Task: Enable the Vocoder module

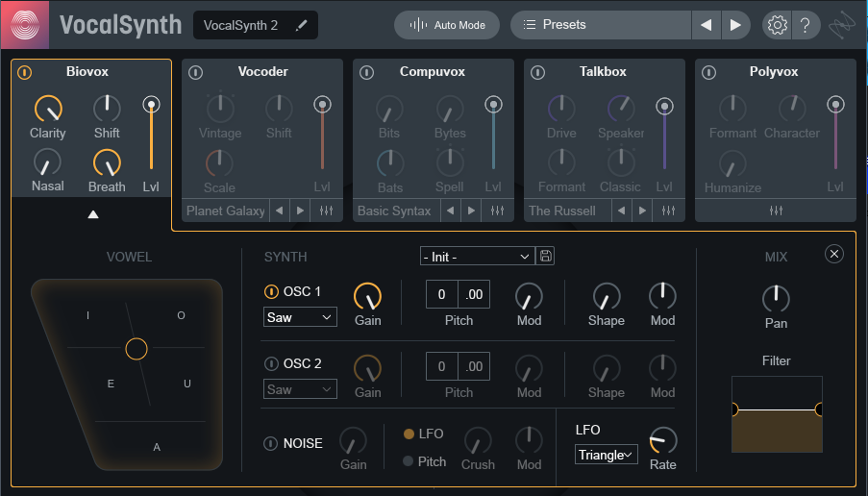Action: 195,72
